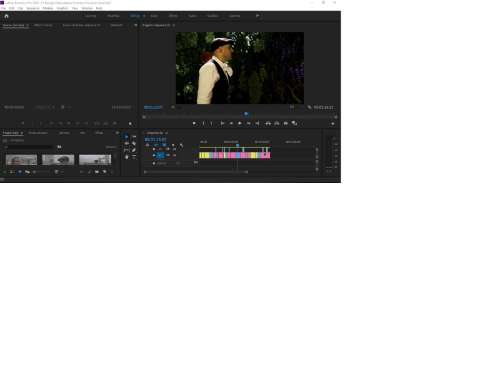Click the Mark Out button
This screenshot has width=500, height=375.
coord(211,124)
